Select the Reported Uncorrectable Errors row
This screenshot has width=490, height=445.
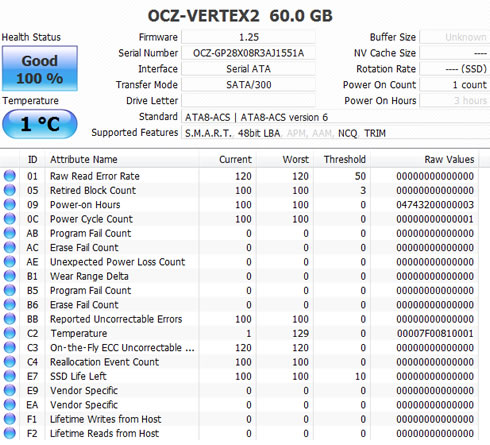[239, 319]
